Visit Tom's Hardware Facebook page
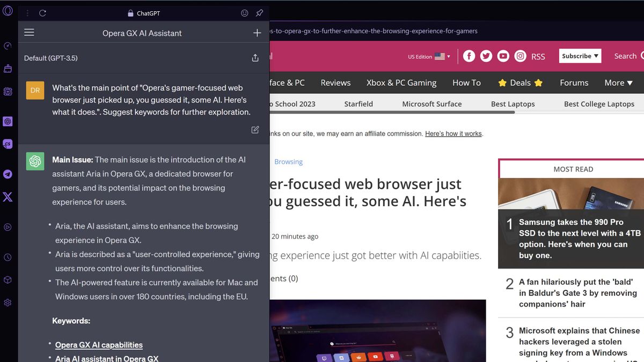This screenshot has width=644, height=362. [x=469, y=56]
